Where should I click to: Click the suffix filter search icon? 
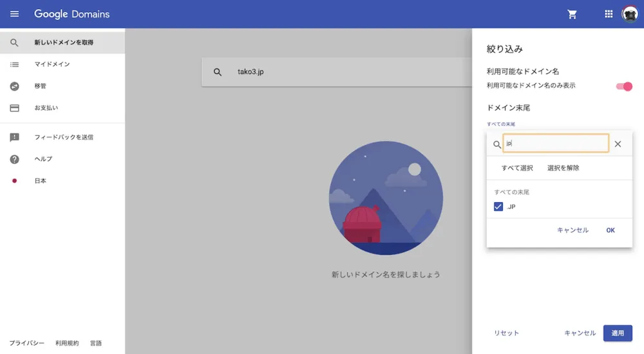(x=497, y=145)
